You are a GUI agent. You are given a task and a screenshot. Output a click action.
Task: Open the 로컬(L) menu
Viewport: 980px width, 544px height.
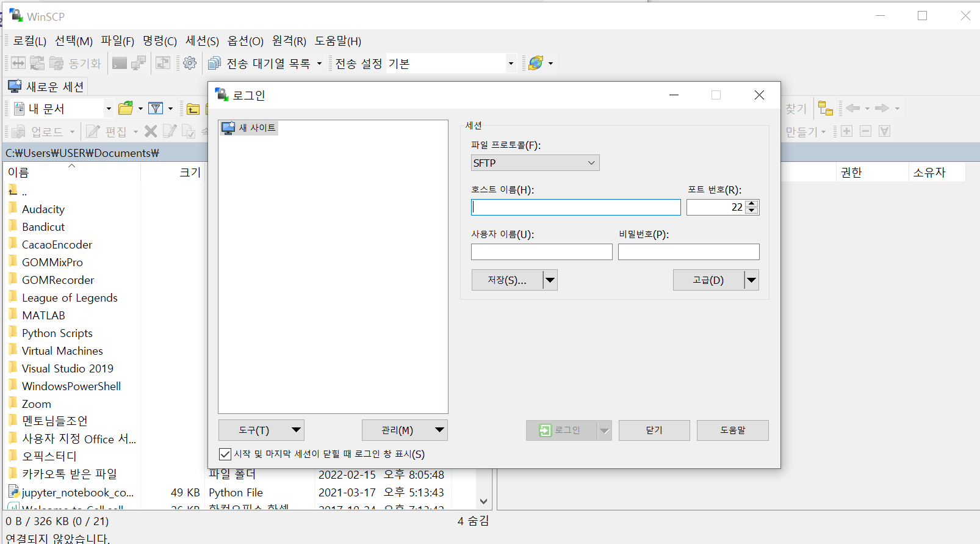30,41
